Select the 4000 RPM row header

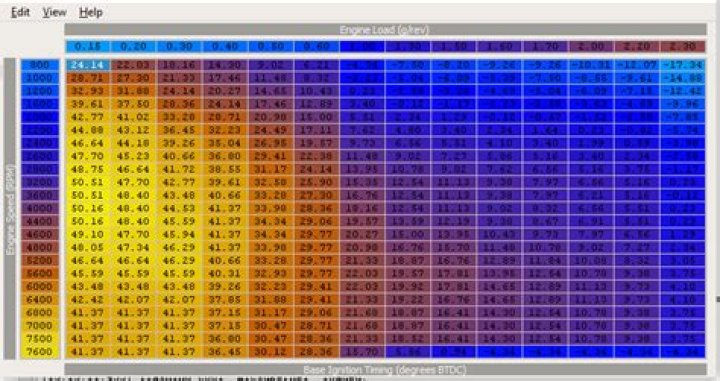tap(39, 208)
